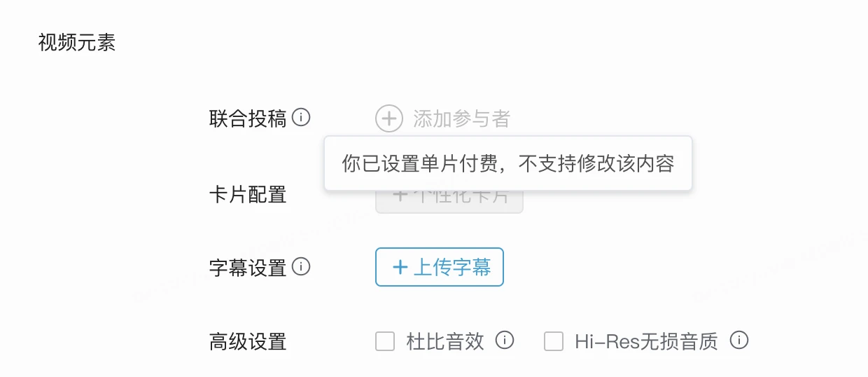Click the 联合投稿 label
Viewport: 868px width, 377px height.
pos(248,118)
